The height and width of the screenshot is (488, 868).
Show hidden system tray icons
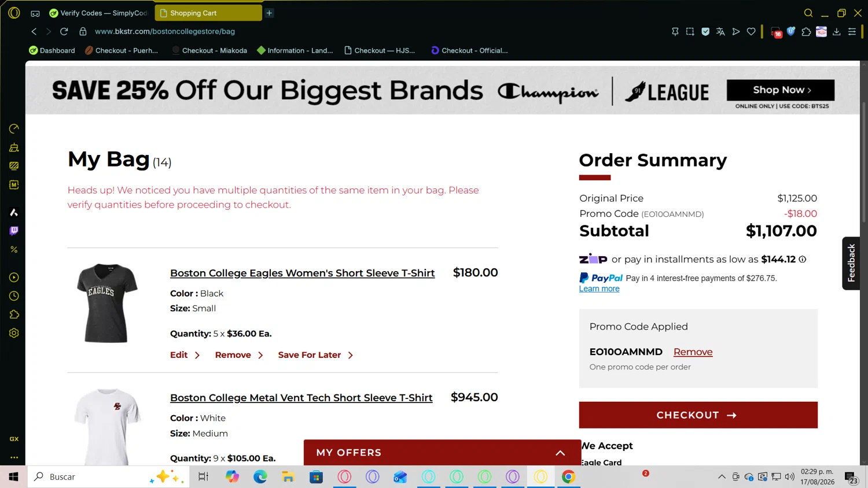click(x=722, y=477)
